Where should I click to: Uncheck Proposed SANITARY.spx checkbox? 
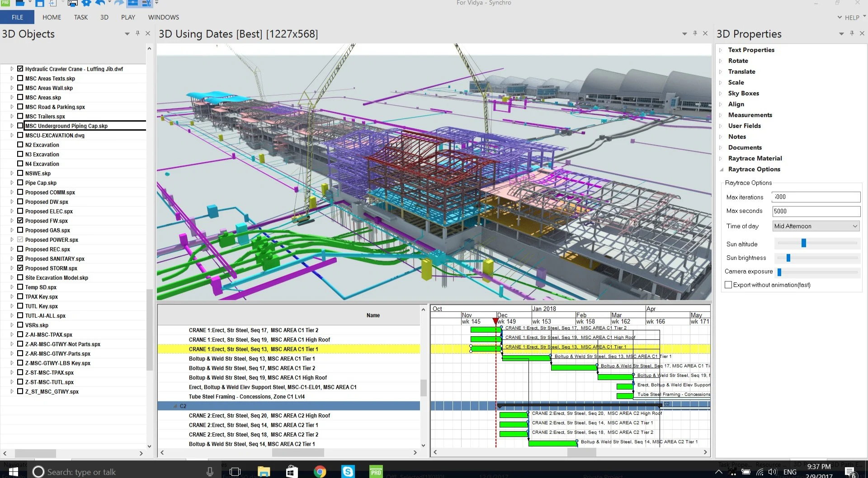coord(20,258)
